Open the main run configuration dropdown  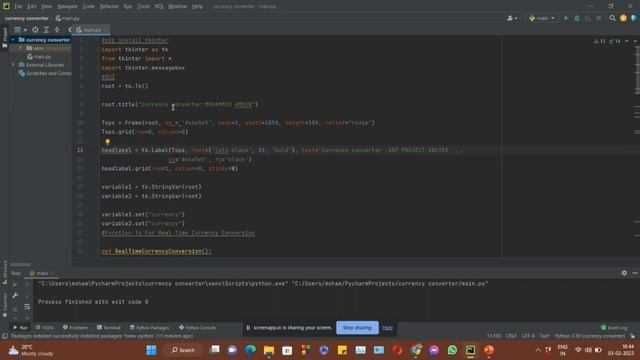coord(542,18)
